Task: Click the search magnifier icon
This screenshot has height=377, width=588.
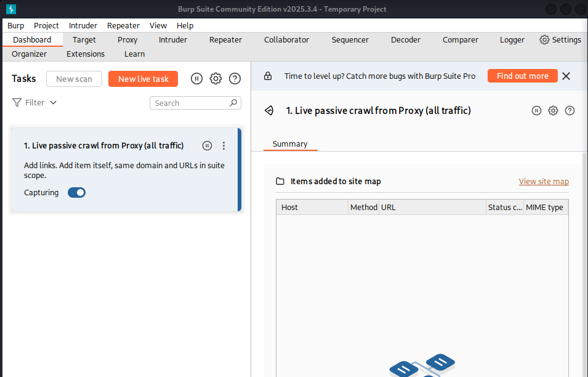Action: (233, 103)
